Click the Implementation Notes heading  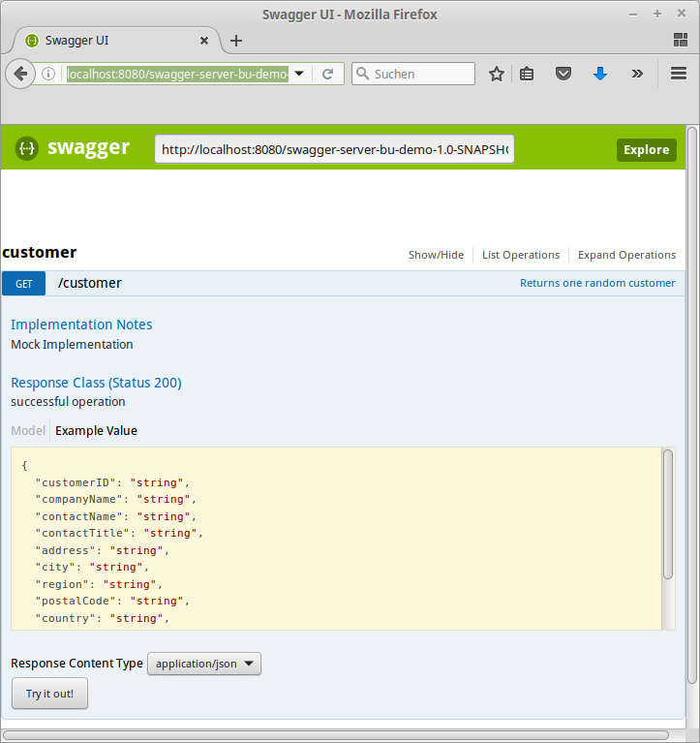coord(81,325)
